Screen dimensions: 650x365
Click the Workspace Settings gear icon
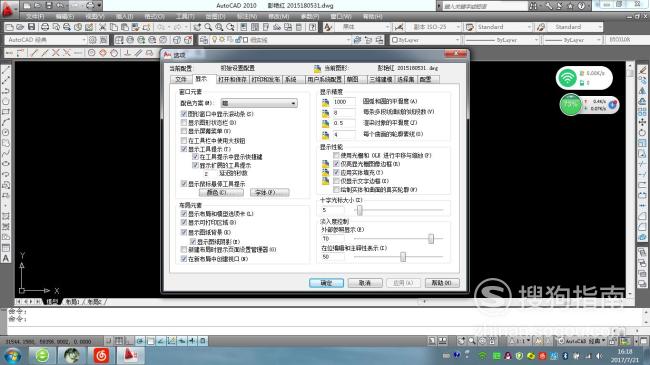pos(92,40)
